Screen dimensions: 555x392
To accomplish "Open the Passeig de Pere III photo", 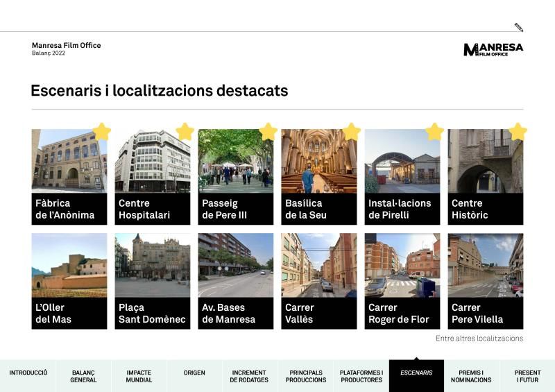I will [236, 161].
